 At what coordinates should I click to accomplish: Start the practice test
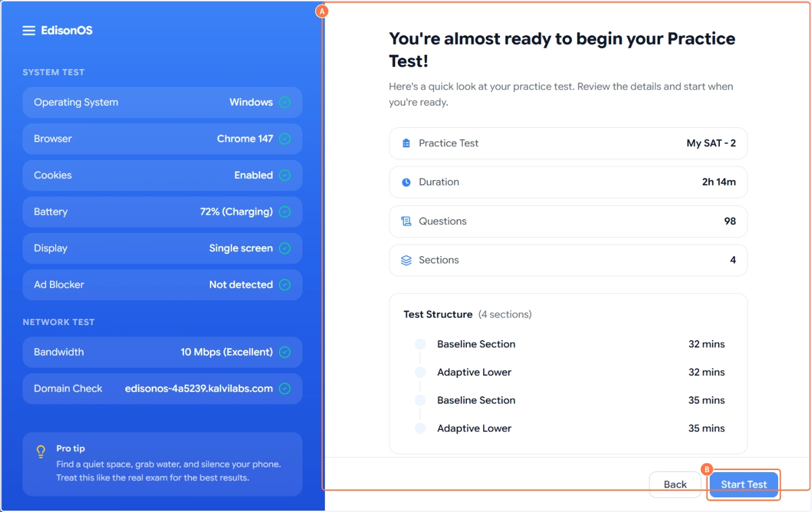click(744, 484)
